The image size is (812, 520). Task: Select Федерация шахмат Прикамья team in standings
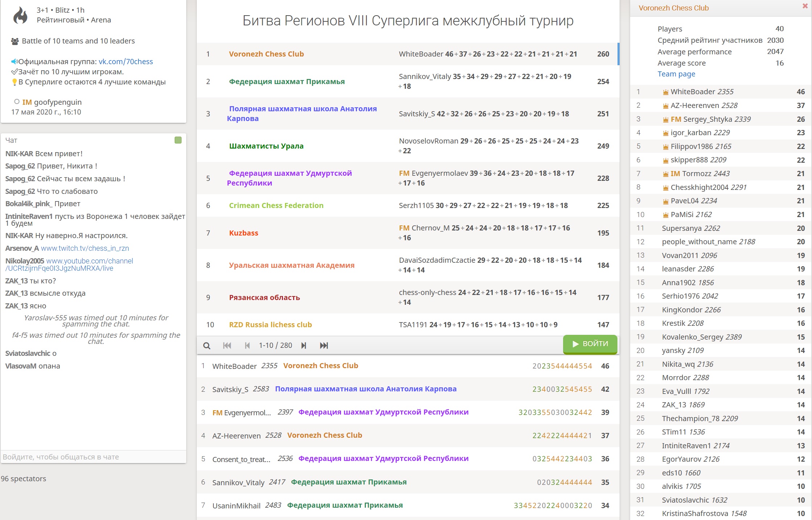tap(408, 82)
